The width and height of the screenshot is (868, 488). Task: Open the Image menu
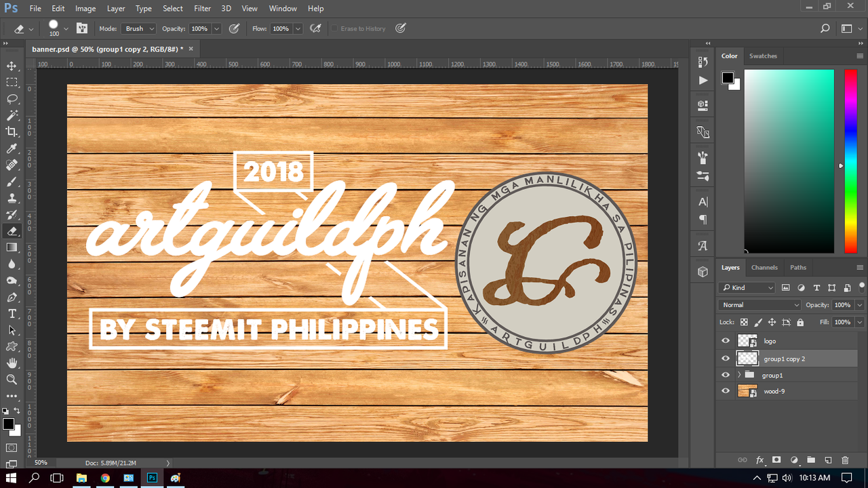tap(85, 8)
